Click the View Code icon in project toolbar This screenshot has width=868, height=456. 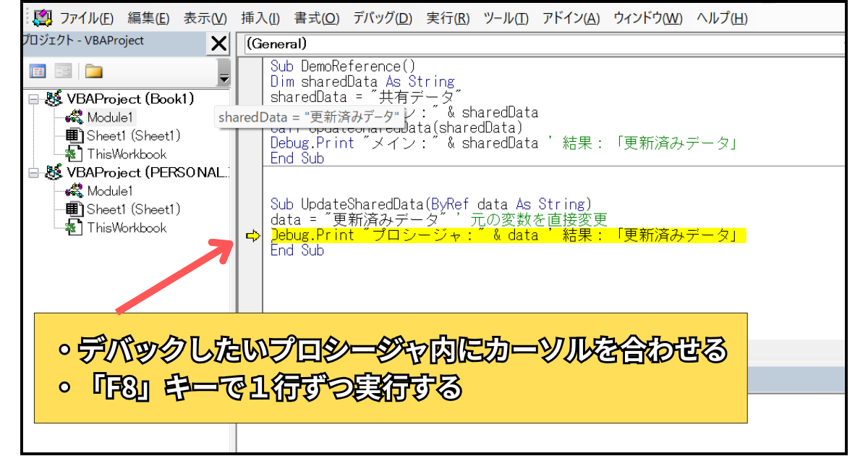38,71
